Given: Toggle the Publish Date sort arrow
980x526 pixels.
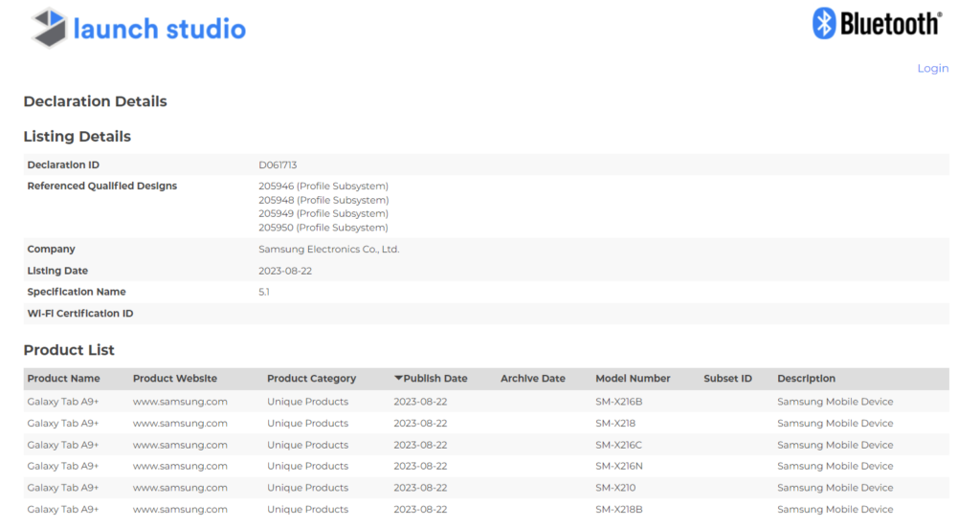Looking at the screenshot, I should (x=399, y=379).
